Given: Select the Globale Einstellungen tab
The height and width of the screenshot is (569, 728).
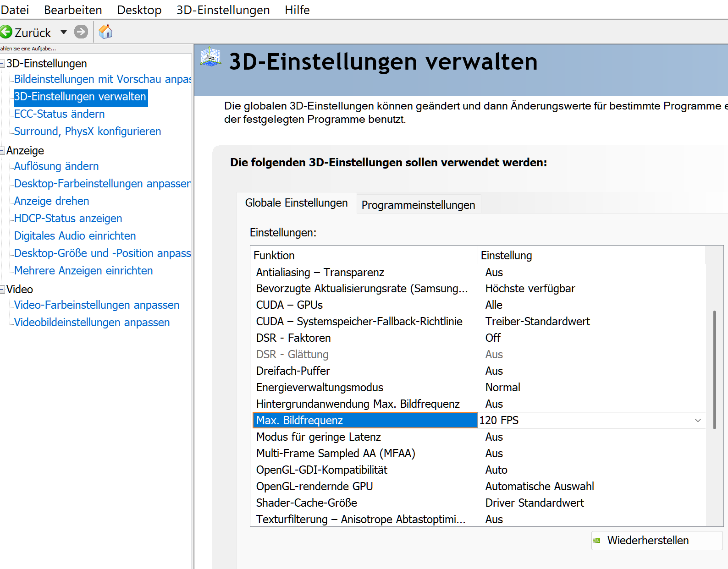Looking at the screenshot, I should click(x=297, y=203).
